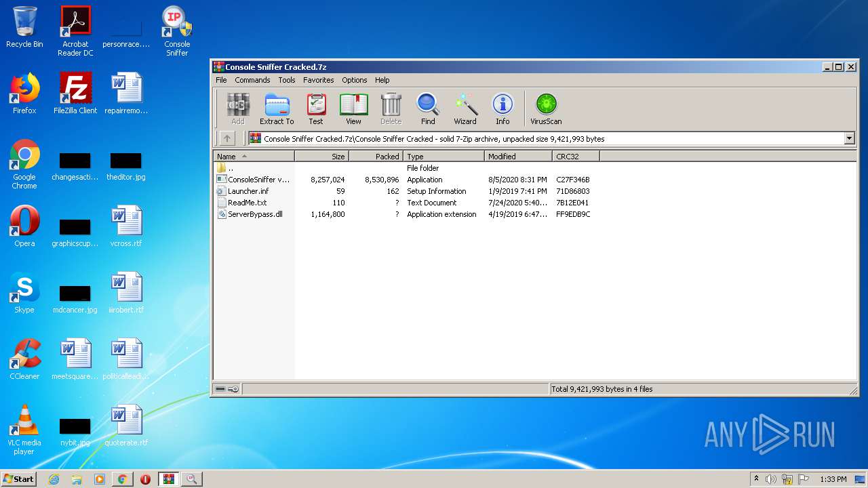Start VirusScan on the archive
This screenshot has width=868, height=488.
[546, 109]
